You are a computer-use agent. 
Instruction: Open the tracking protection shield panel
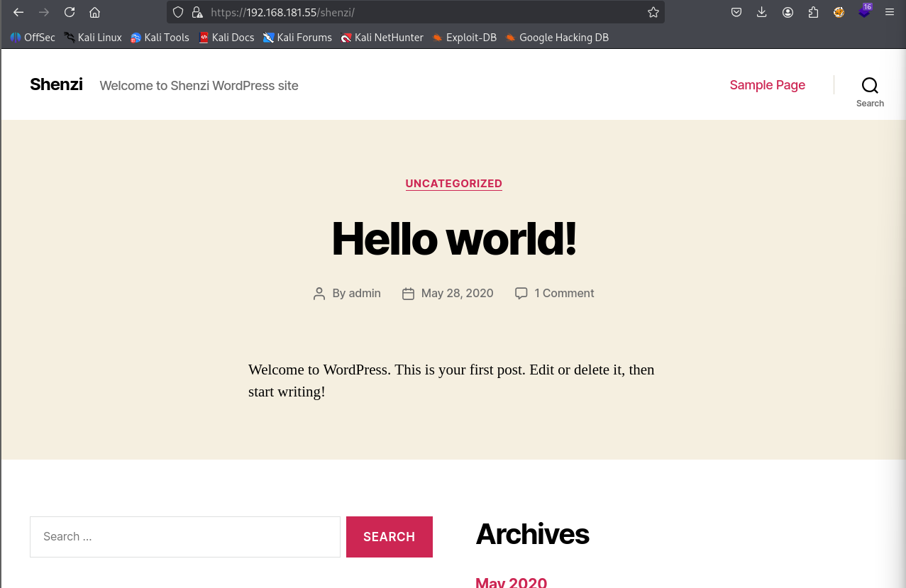[178, 12]
